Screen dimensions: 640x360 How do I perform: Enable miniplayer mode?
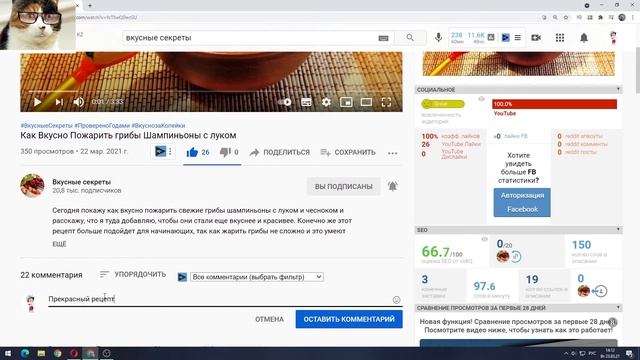pos(346,102)
